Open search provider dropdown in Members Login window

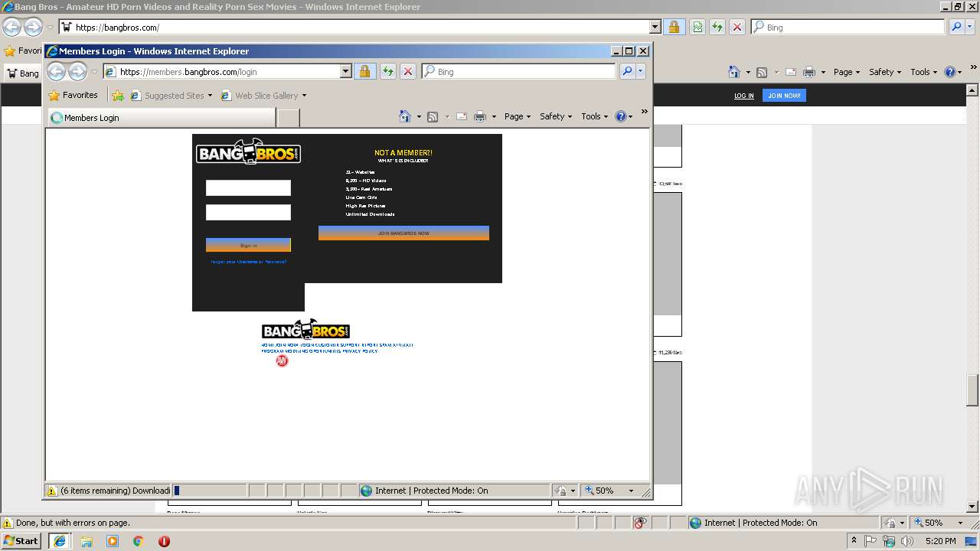click(x=641, y=71)
